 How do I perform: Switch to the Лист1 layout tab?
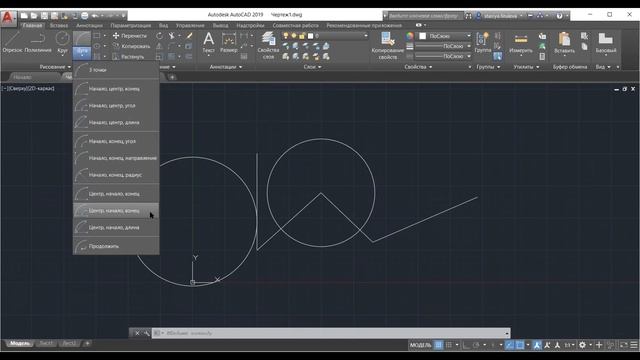tap(46, 343)
